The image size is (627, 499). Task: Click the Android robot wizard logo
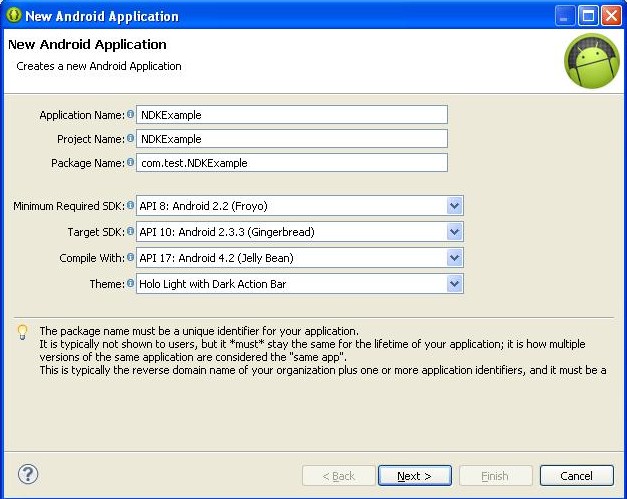pyautogui.click(x=591, y=61)
